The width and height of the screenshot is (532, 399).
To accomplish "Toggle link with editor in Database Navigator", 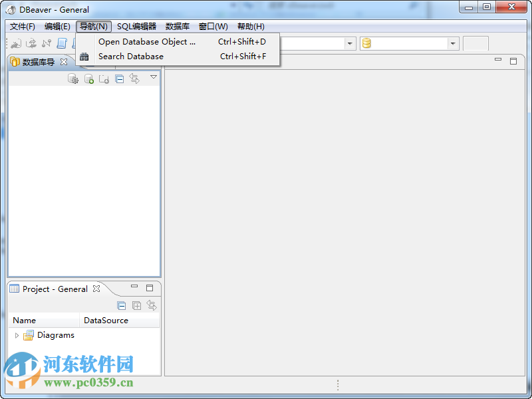I will [134, 78].
